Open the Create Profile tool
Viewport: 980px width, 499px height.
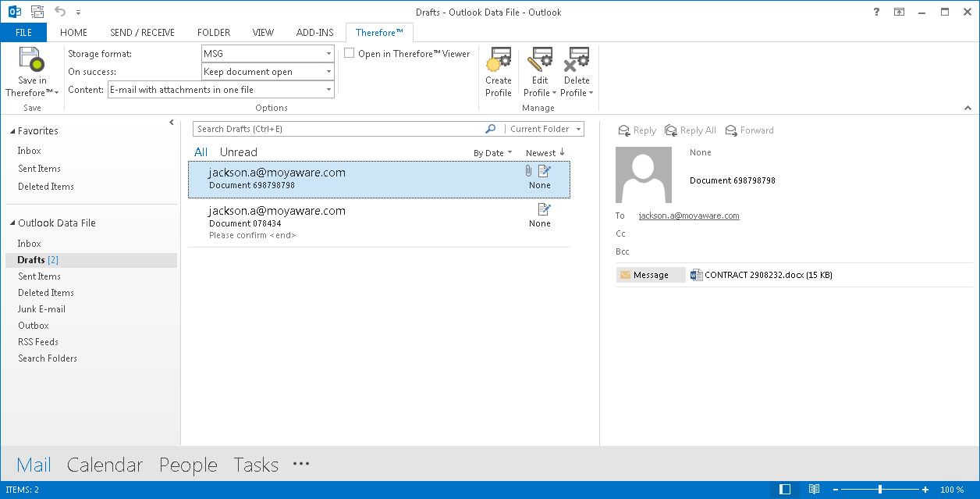point(498,70)
